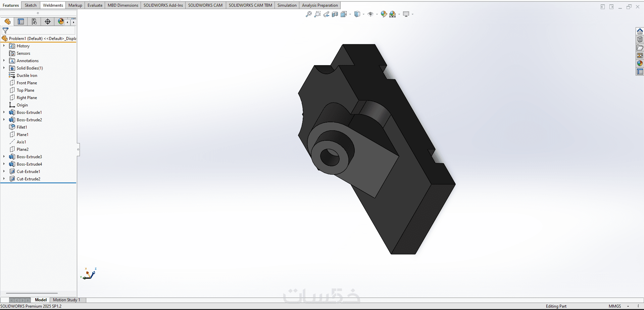Select Axis1 in the feature tree
Image resolution: width=644 pixels, height=310 pixels.
pos(17,142)
